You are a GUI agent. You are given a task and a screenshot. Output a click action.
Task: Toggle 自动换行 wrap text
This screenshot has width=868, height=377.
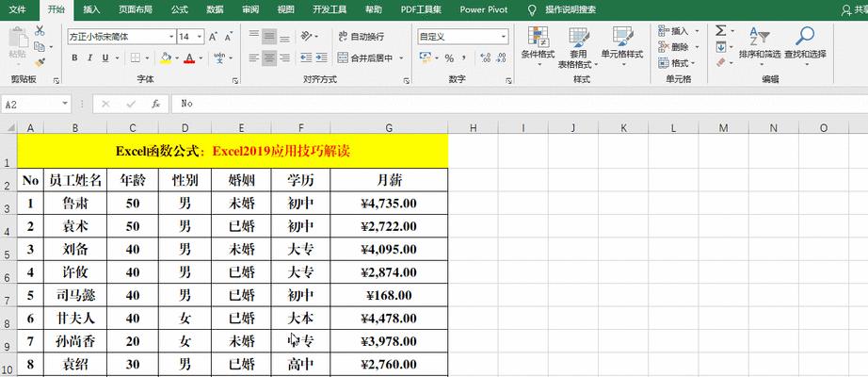361,37
